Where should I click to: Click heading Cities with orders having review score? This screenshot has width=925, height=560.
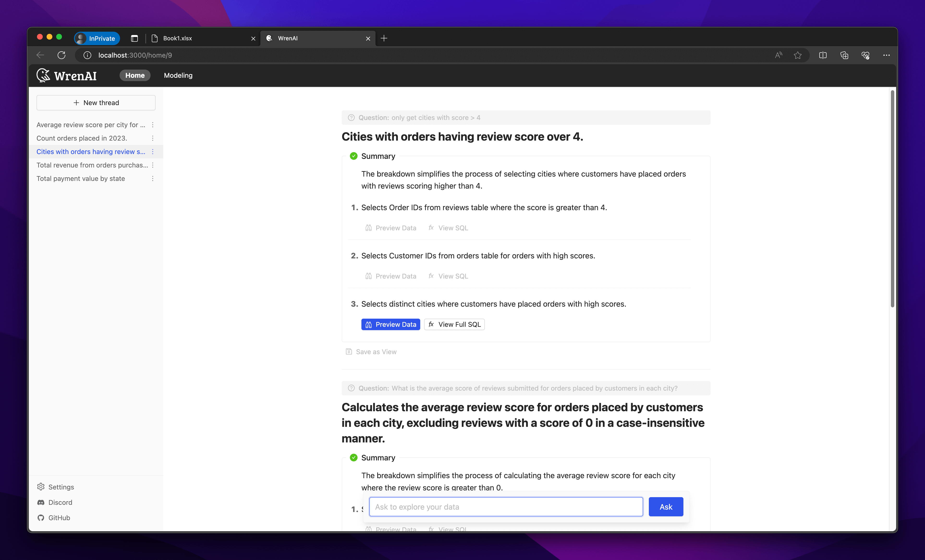click(462, 137)
